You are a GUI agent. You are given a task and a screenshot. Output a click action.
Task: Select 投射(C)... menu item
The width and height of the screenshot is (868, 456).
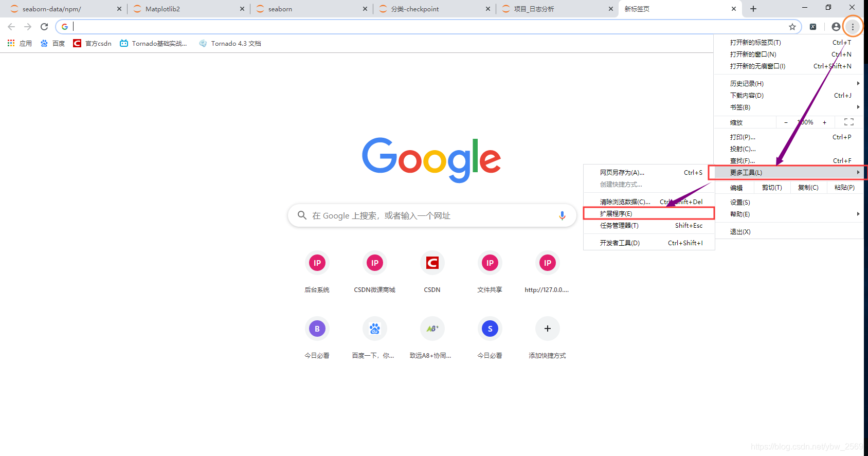pyautogui.click(x=789, y=149)
